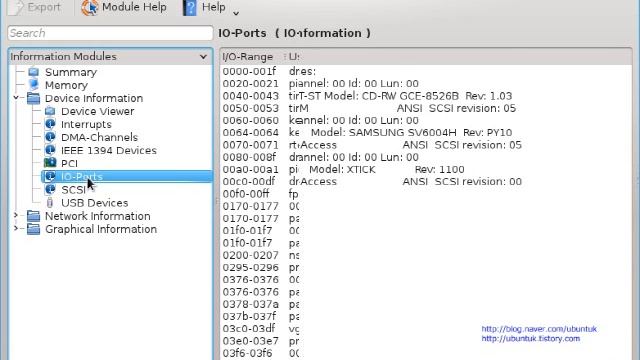Open the Help dropdown arrow

[236, 13]
